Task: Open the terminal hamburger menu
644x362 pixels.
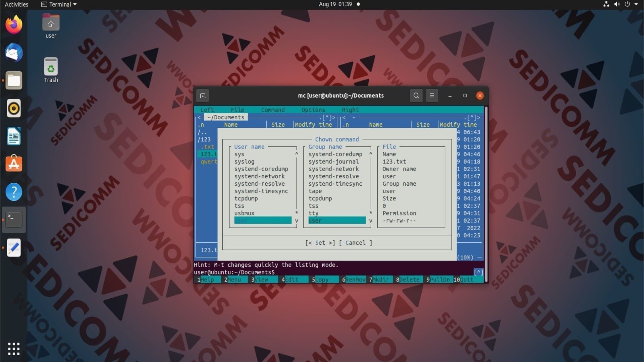Action: point(432,96)
